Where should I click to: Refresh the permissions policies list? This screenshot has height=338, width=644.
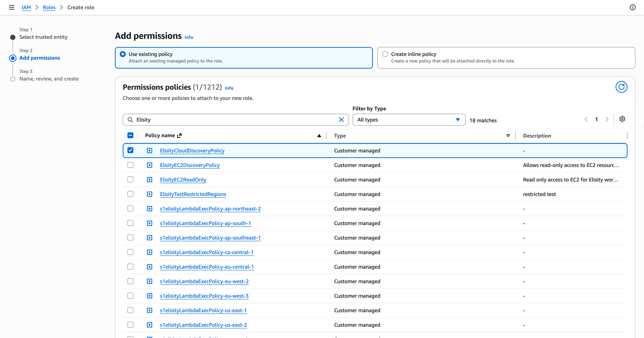pyautogui.click(x=621, y=87)
